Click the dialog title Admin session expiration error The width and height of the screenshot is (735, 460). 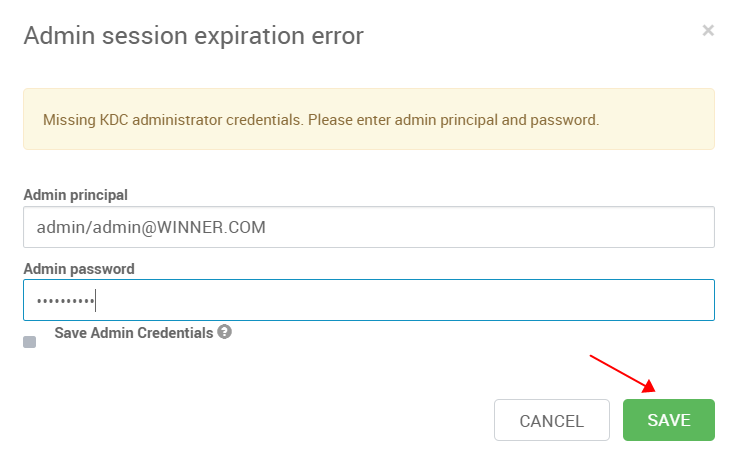pyautogui.click(x=194, y=36)
